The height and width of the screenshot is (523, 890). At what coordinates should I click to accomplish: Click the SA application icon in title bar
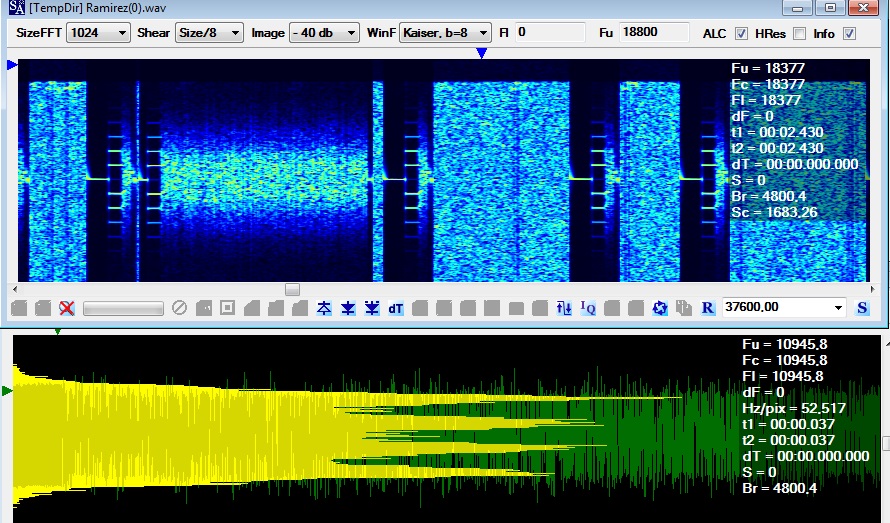(x=16, y=7)
